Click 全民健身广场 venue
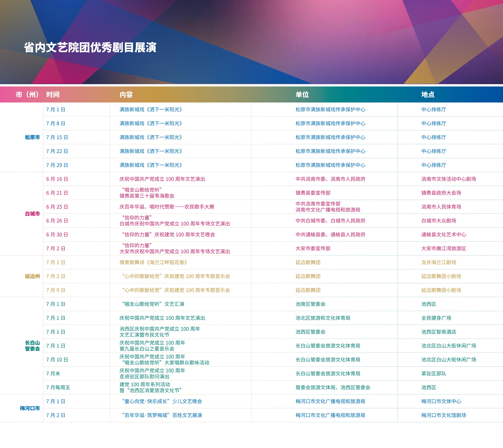The image size is (503, 448). pyautogui.click(x=436, y=318)
